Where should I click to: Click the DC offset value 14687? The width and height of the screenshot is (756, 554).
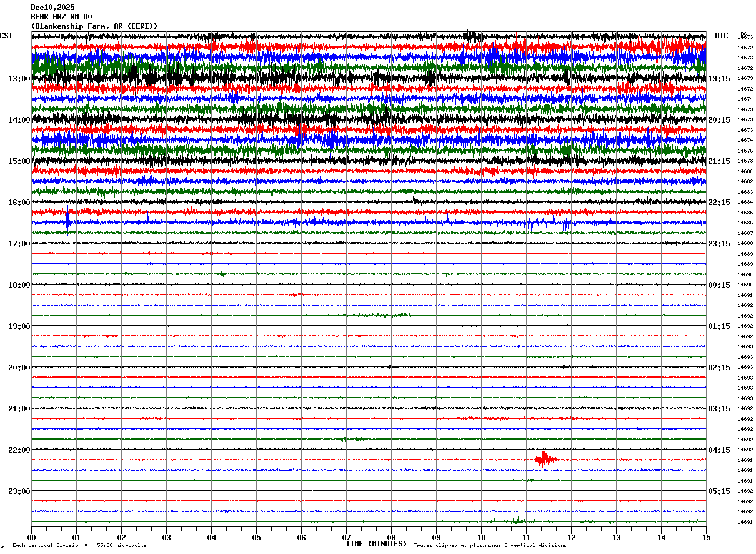click(745, 233)
